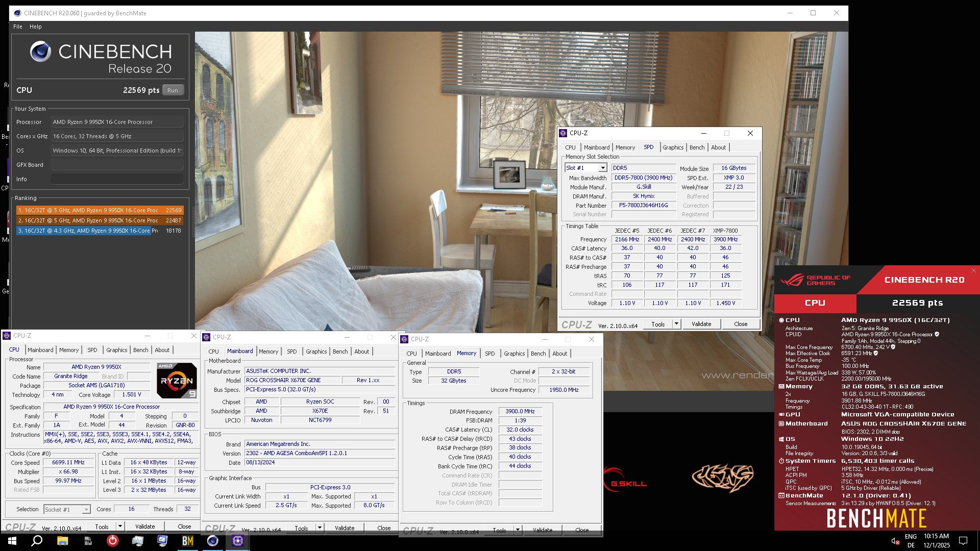Run the Cinebench CPU test
The height and width of the screenshot is (551, 980).
coord(173,90)
